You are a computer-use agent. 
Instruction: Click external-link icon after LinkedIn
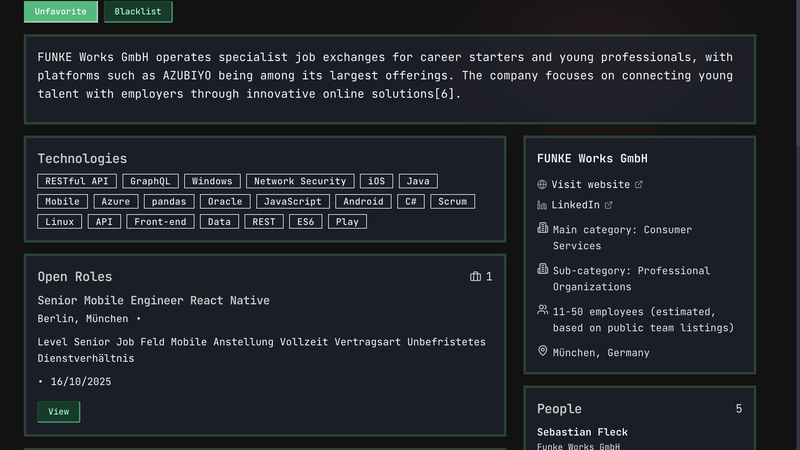pyautogui.click(x=608, y=205)
